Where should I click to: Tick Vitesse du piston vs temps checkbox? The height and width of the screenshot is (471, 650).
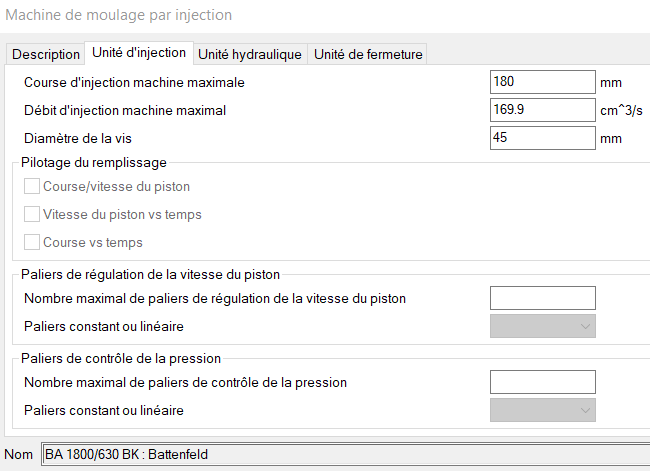click(32, 214)
